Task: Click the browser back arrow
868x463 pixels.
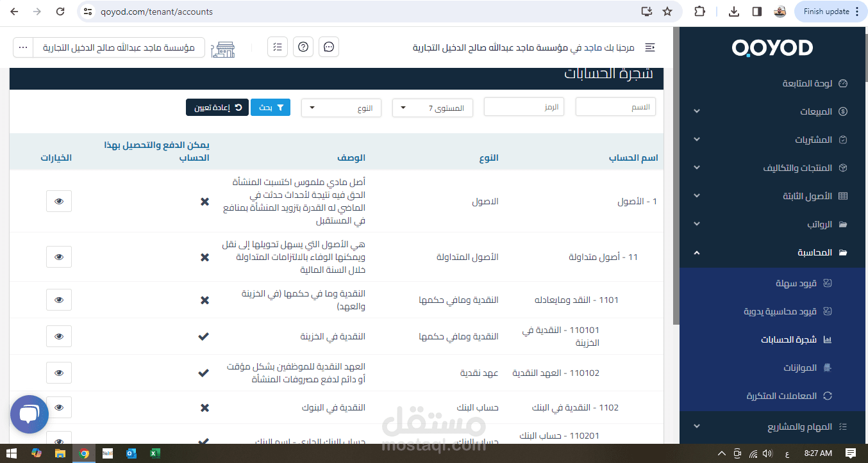Action: click(15, 12)
